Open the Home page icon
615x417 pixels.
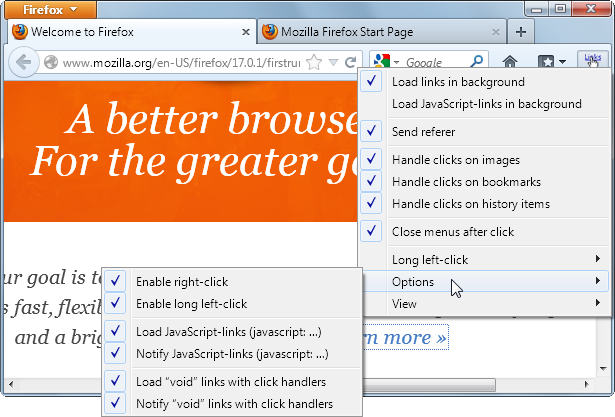tap(510, 62)
